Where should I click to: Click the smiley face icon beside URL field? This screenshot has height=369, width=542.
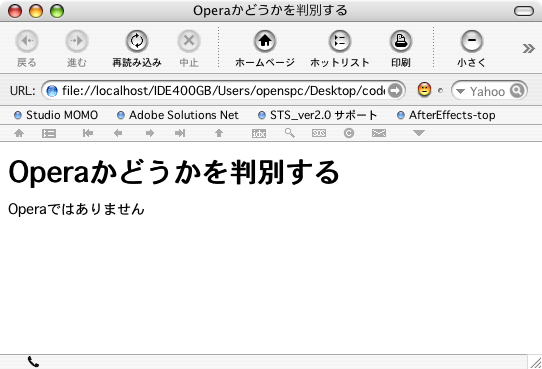pyautogui.click(x=424, y=89)
